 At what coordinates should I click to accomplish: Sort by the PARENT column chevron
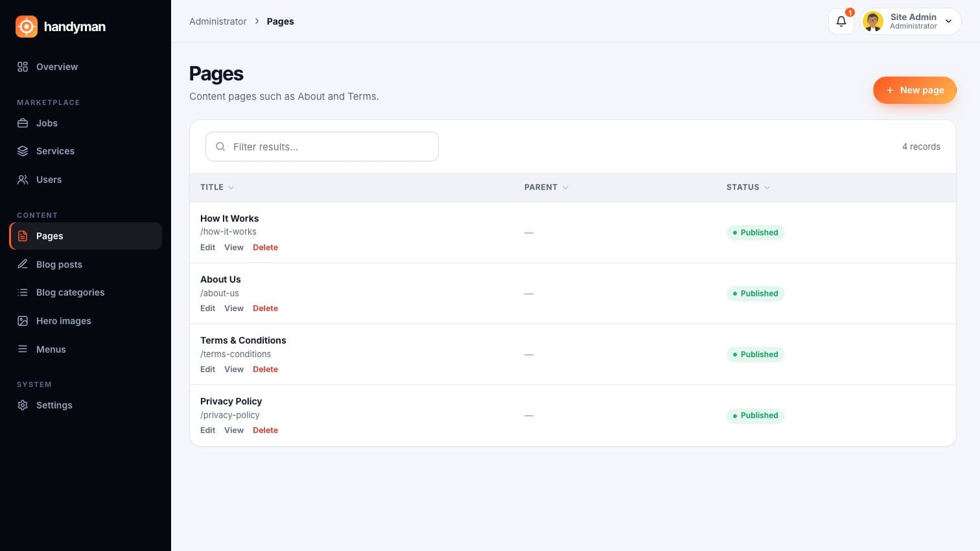click(x=565, y=187)
